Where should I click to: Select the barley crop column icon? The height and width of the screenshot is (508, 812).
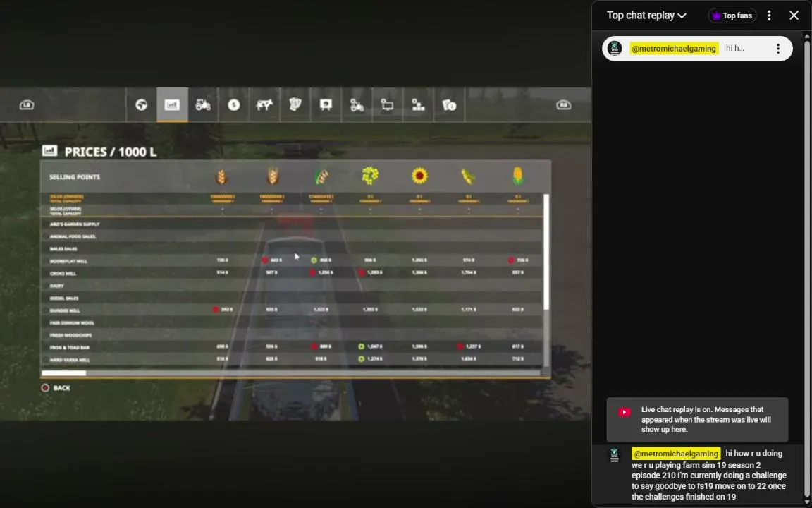272,176
